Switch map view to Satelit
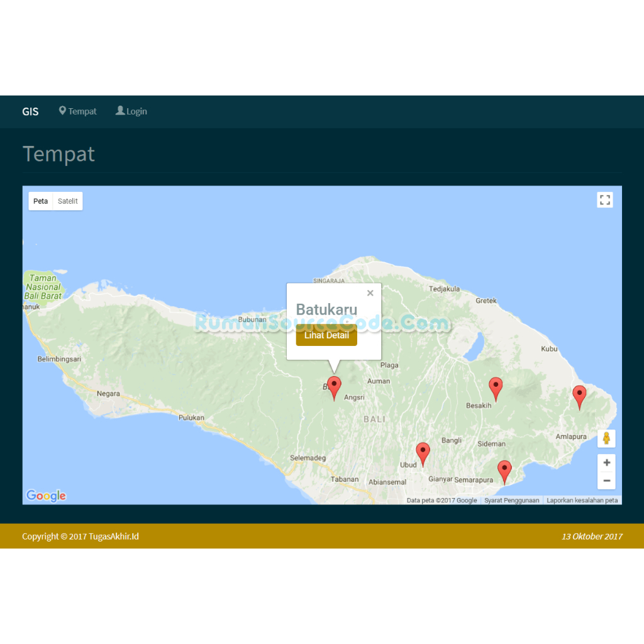Viewport: 644px width, 644px height. pos(68,201)
